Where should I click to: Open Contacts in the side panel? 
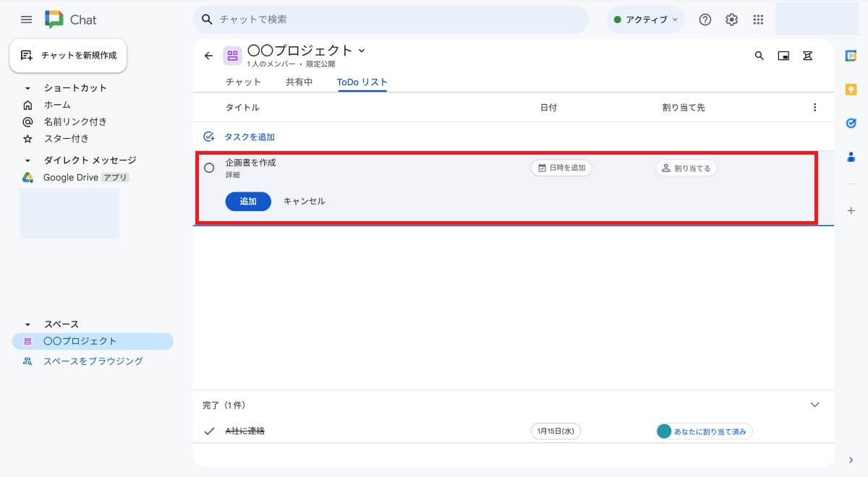tap(851, 158)
